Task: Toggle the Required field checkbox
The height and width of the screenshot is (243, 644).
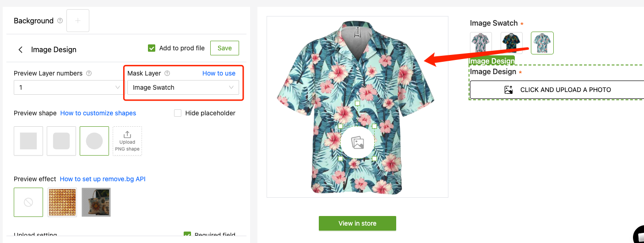Action: pyautogui.click(x=187, y=235)
